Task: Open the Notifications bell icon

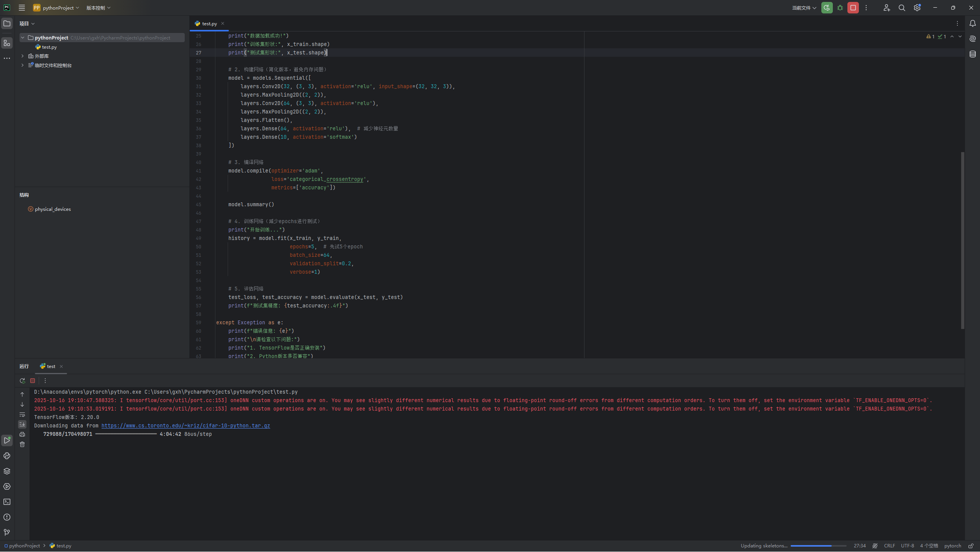Action: pos(973,23)
